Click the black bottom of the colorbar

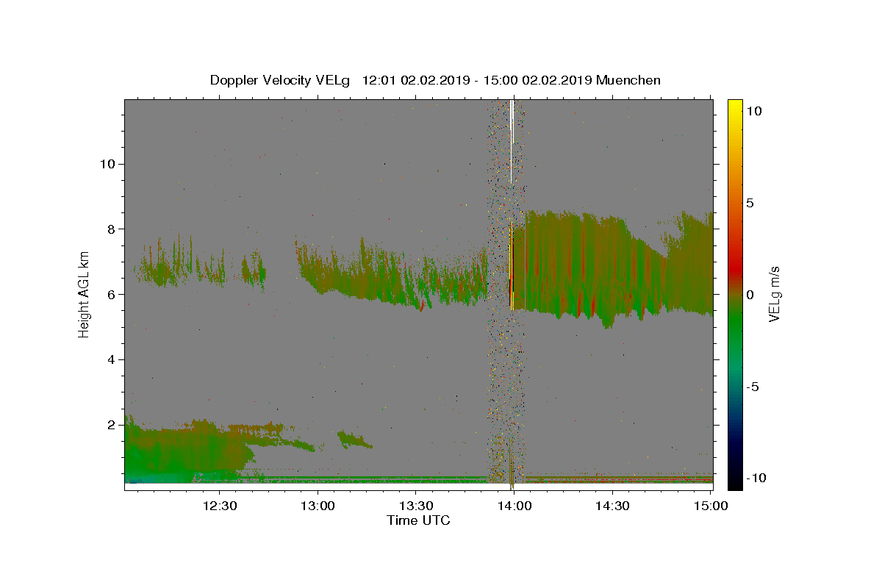[x=734, y=481]
